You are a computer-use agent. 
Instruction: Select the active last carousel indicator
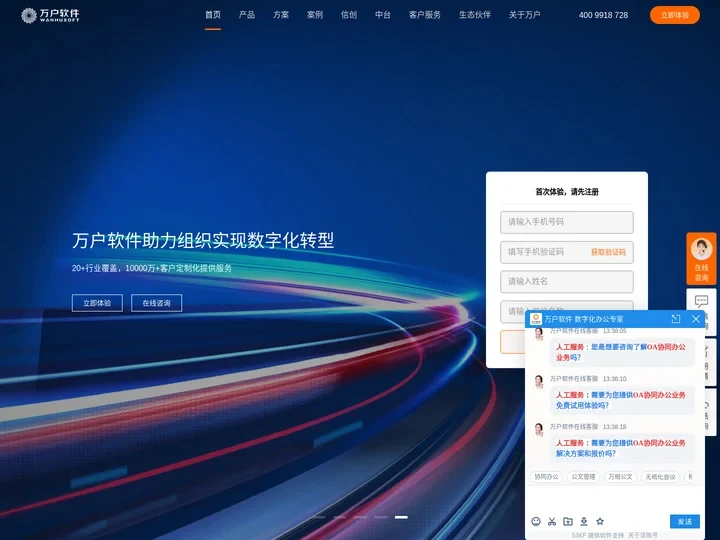(x=401, y=517)
